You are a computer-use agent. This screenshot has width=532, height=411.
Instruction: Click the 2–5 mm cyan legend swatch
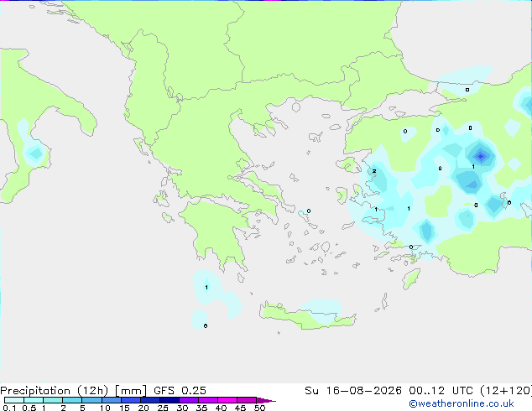click(72, 400)
